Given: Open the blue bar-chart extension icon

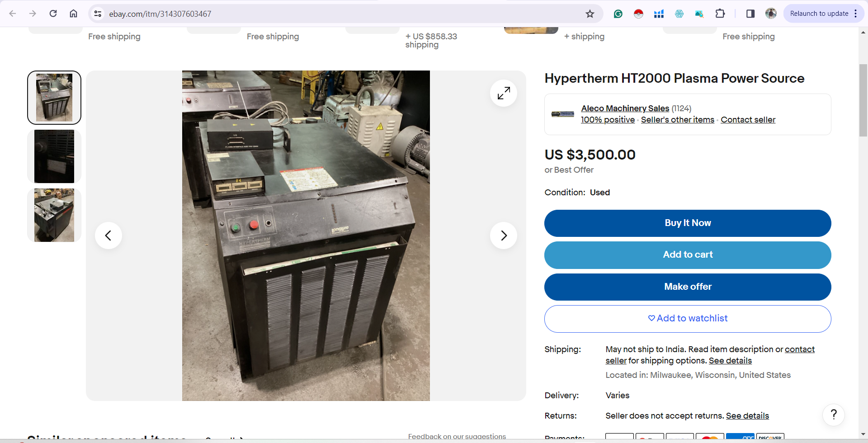Looking at the screenshot, I should (x=659, y=14).
